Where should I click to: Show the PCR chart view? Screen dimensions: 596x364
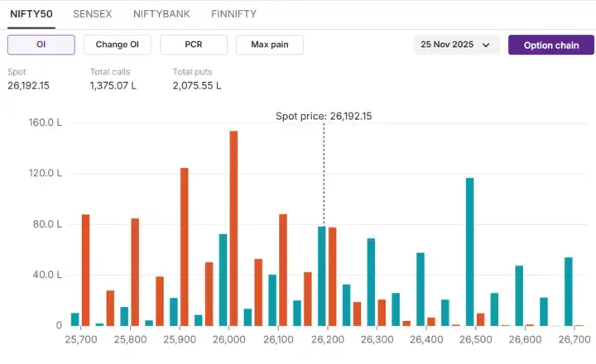[193, 45]
